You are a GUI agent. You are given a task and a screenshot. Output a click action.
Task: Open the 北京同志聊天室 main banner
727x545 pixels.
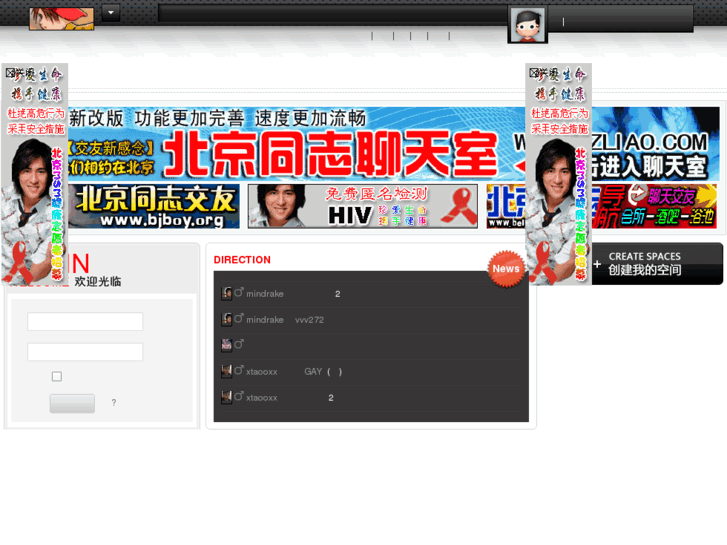pos(297,144)
